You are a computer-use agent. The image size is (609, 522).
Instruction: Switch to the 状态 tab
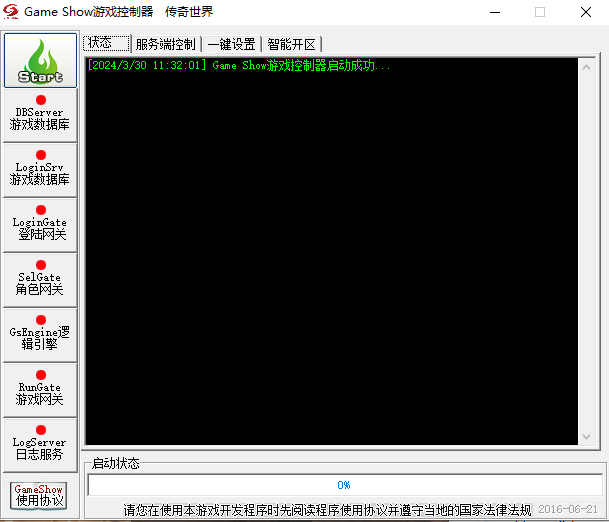106,43
